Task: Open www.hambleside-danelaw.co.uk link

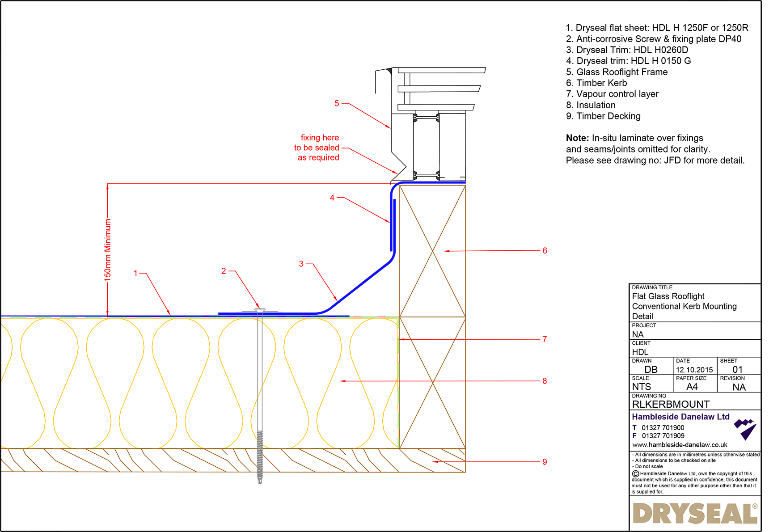Action: tap(679, 444)
